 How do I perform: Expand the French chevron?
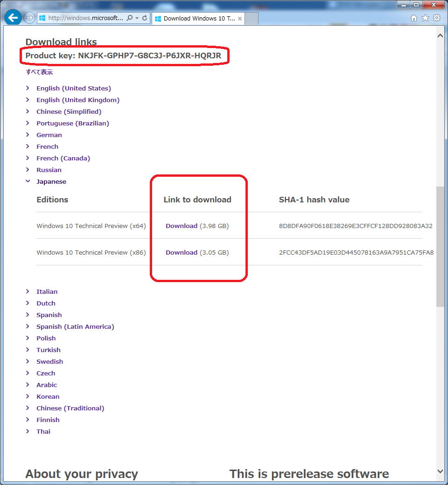(x=28, y=146)
